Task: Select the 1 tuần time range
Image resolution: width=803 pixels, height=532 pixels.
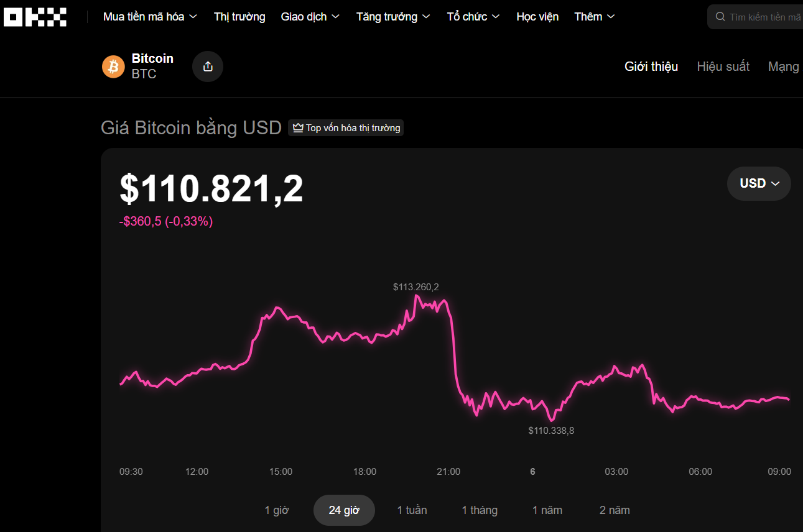Action: (412, 510)
